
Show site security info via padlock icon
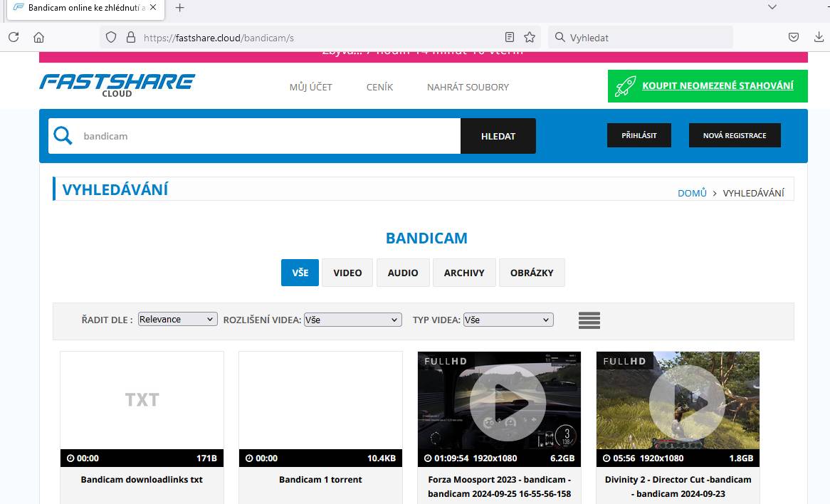[x=131, y=37]
